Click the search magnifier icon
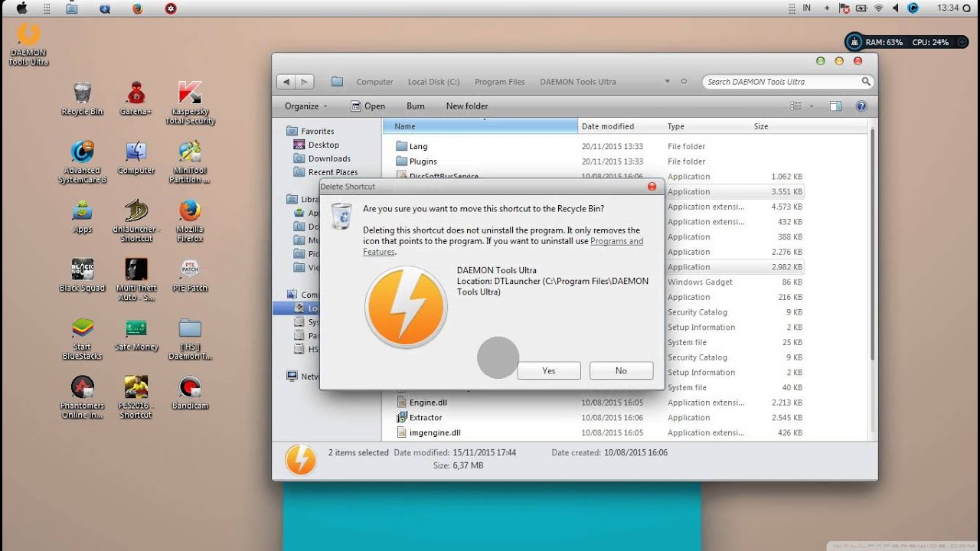 pos(866,81)
